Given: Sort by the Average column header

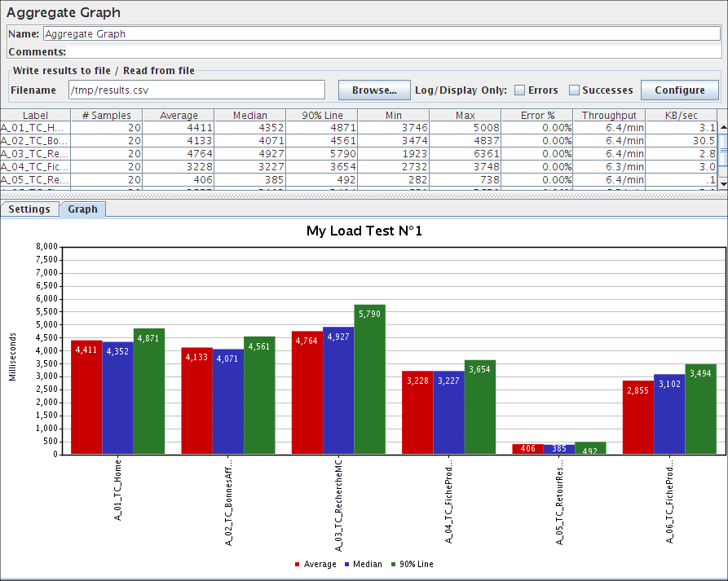Looking at the screenshot, I should point(179,116).
